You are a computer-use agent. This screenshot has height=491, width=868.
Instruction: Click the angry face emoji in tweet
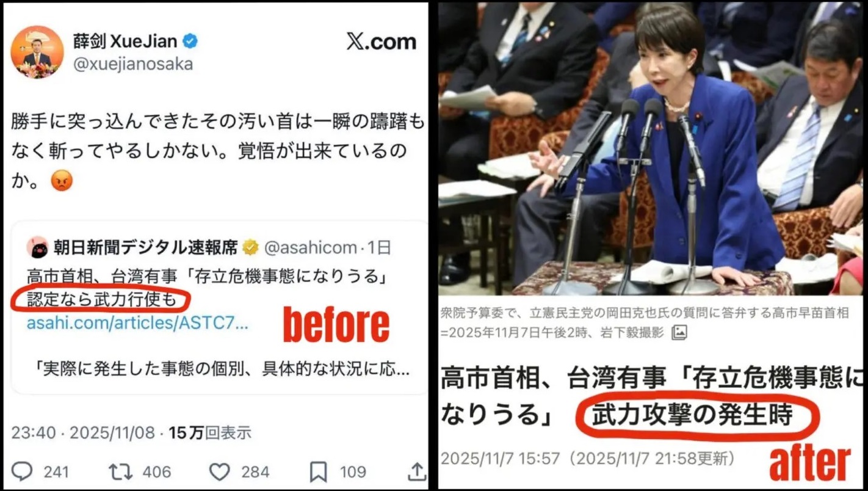[x=62, y=181]
